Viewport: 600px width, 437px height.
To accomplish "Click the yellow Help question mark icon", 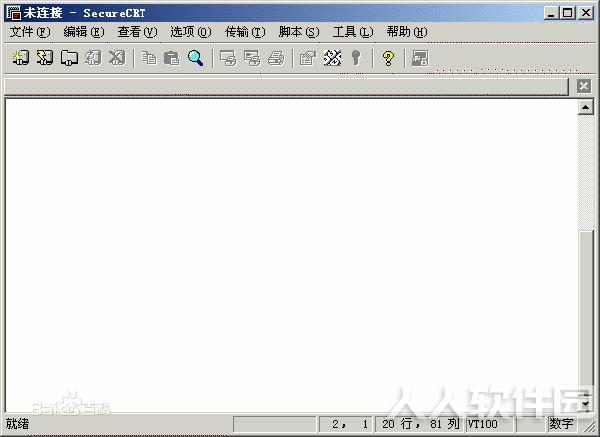I will click(388, 58).
